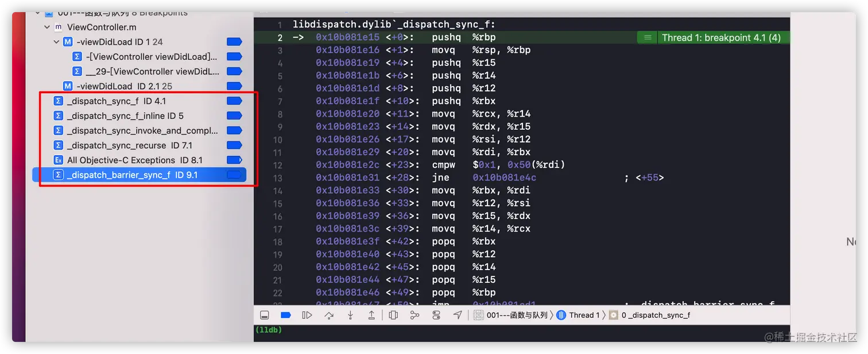The image size is (868, 354).
Task: Collapse the -viewDidLoad ID 1 breakpoint
Action: 56,42
